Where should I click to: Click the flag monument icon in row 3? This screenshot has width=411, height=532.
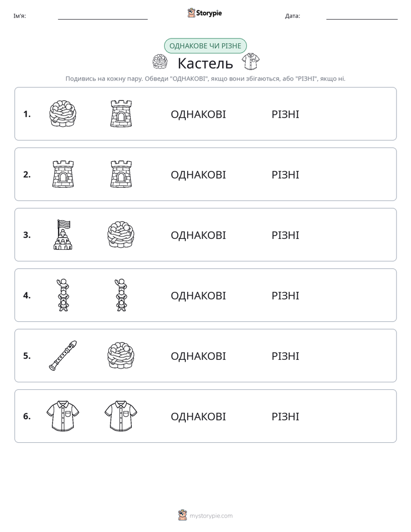point(63,235)
